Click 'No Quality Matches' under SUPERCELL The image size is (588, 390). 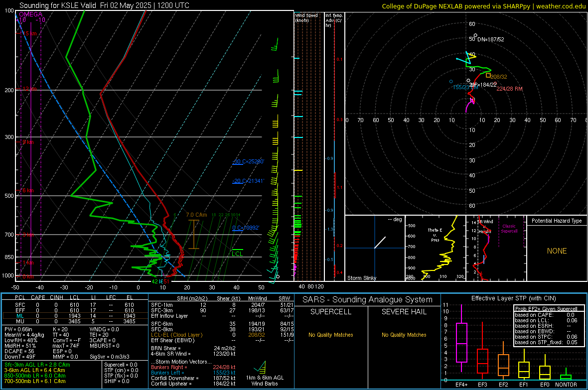331,335
